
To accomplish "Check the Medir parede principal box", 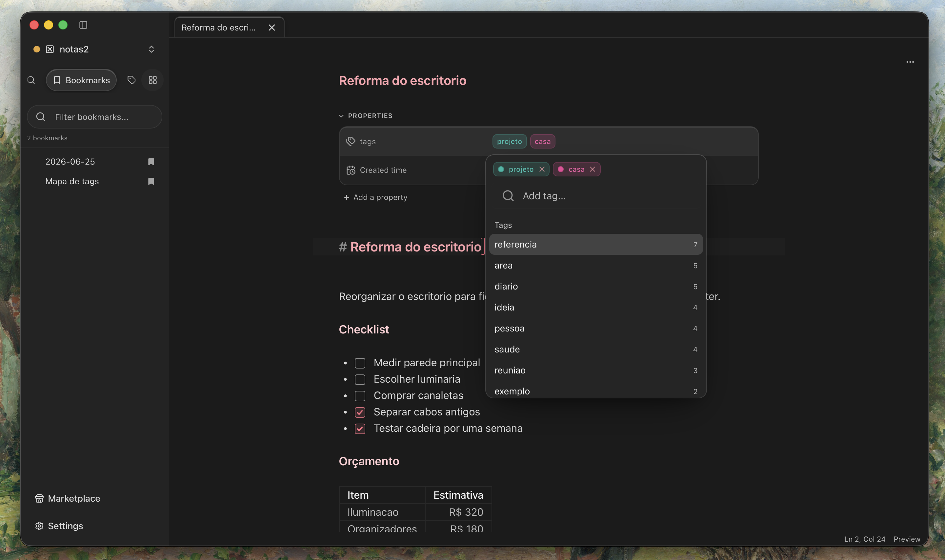I will click(360, 363).
